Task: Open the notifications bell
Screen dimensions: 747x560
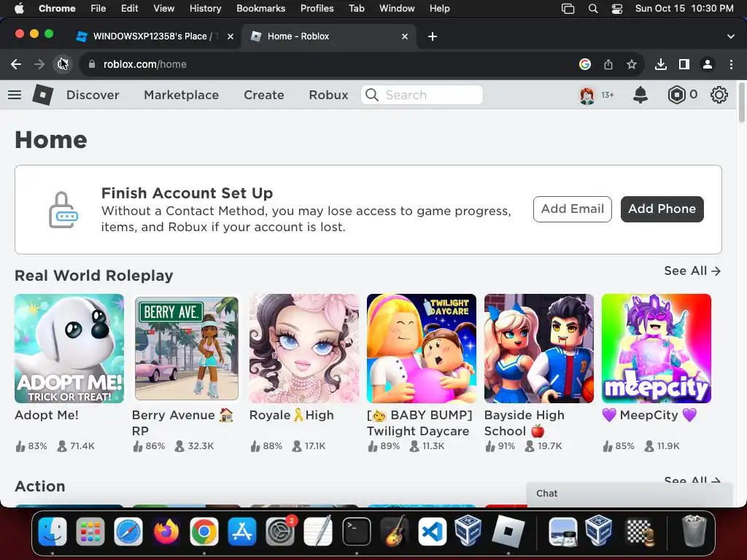Action: click(x=640, y=95)
